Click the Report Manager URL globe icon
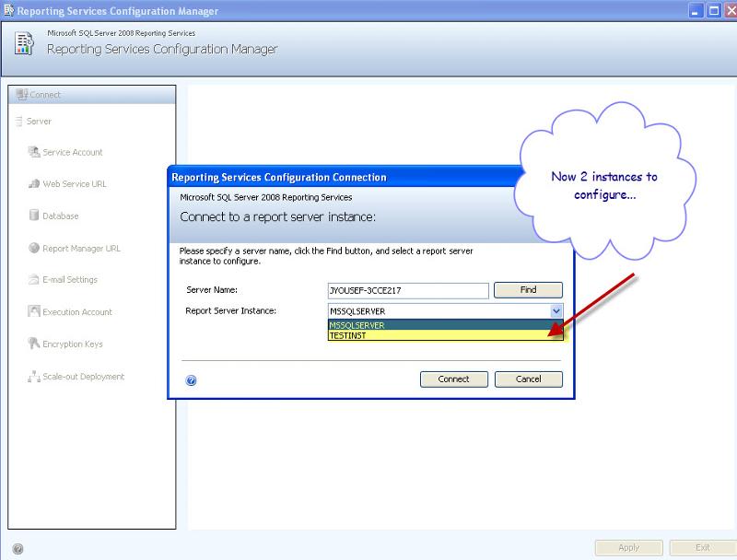This screenshot has width=737, height=560. tap(34, 248)
